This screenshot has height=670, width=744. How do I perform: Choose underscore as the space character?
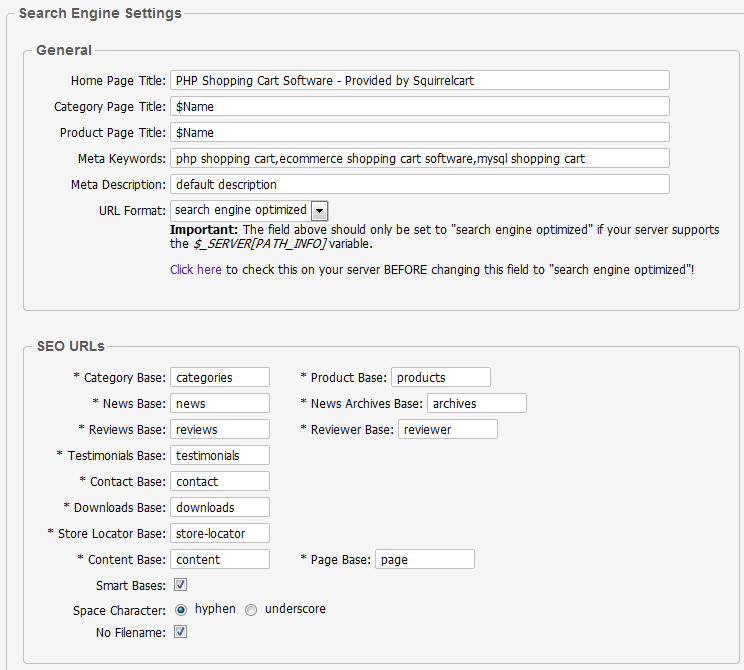pos(251,609)
